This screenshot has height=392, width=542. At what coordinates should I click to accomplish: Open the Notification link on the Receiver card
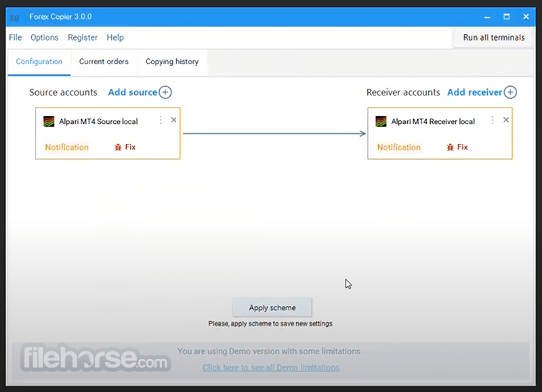pos(399,148)
